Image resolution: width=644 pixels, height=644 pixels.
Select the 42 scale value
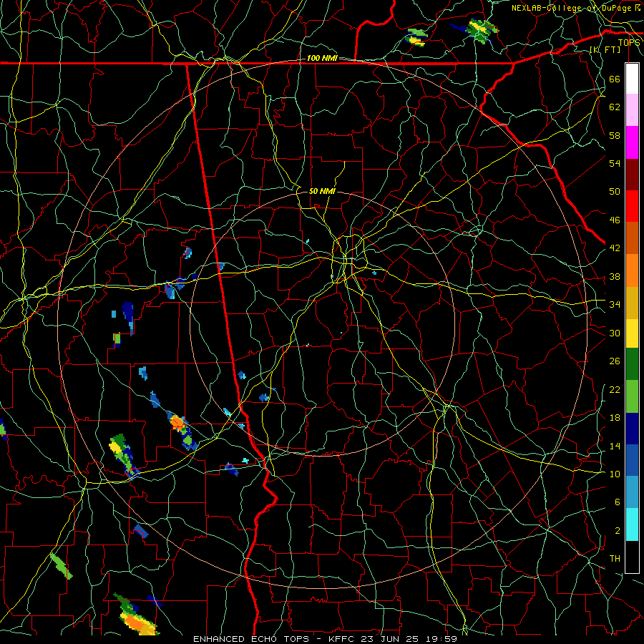pos(615,248)
